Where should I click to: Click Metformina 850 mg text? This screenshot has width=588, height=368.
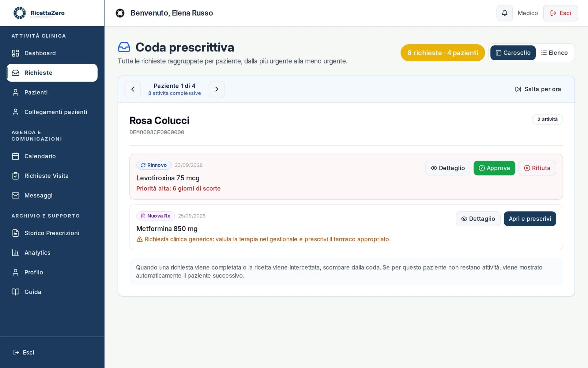click(x=167, y=229)
